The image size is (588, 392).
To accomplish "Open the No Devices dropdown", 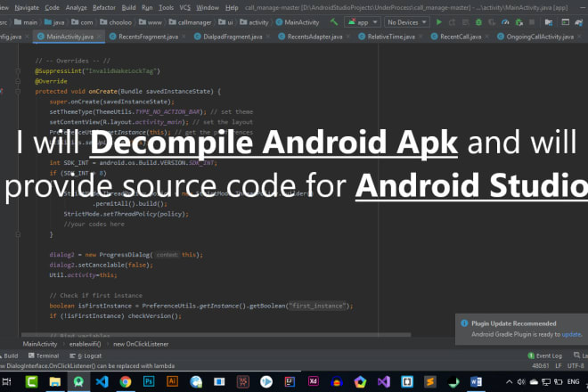I will click(407, 22).
